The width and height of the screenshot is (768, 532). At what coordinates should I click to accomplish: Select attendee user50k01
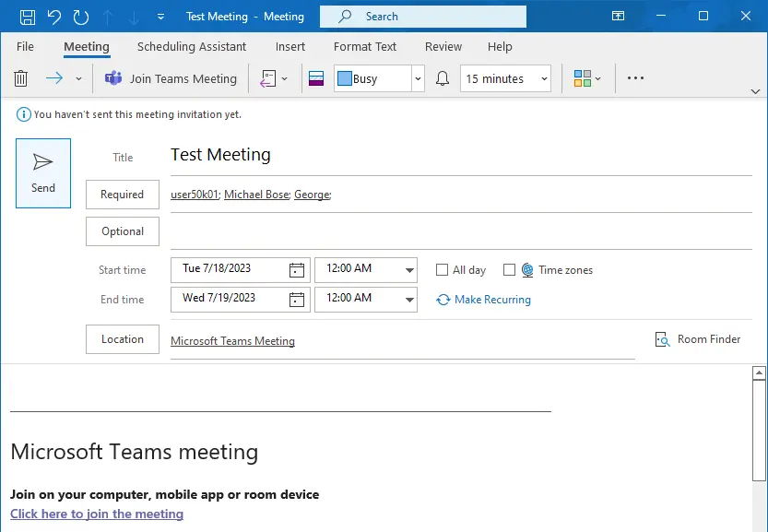coord(195,195)
